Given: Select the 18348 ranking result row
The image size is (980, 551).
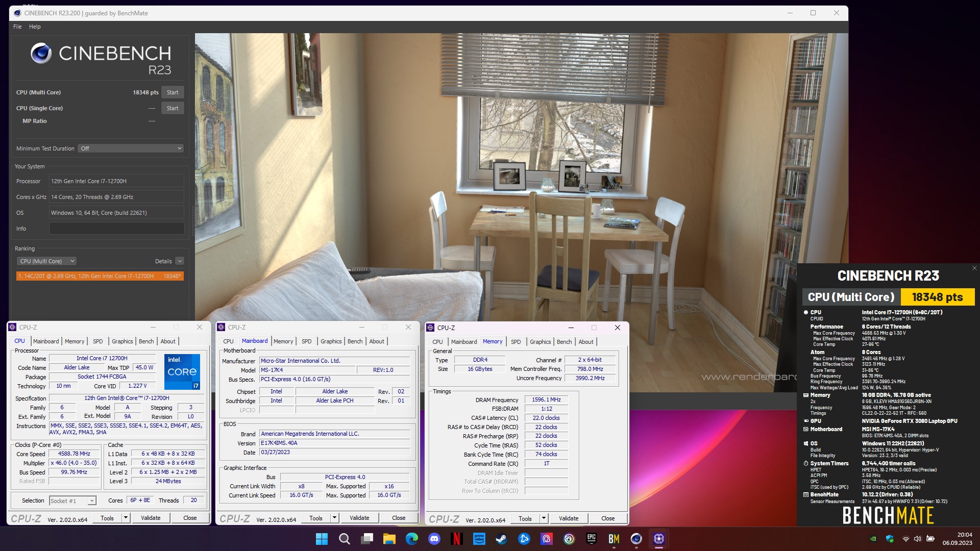Looking at the screenshot, I should point(100,276).
